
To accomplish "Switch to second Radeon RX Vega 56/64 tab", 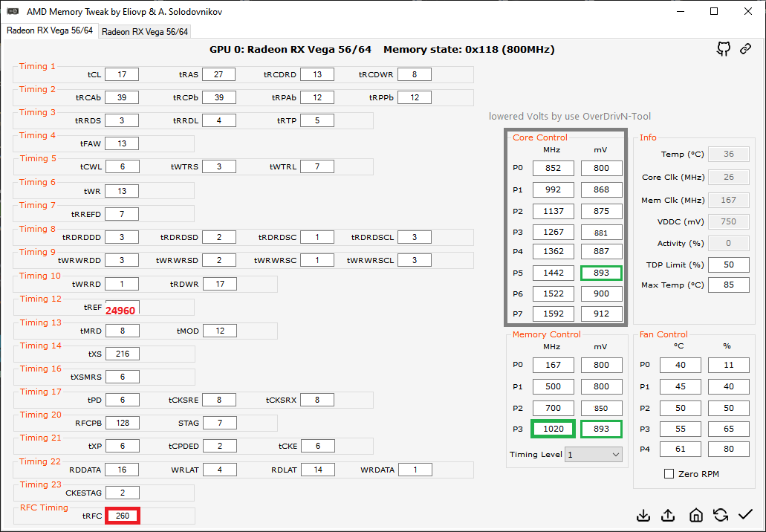I will pos(145,32).
